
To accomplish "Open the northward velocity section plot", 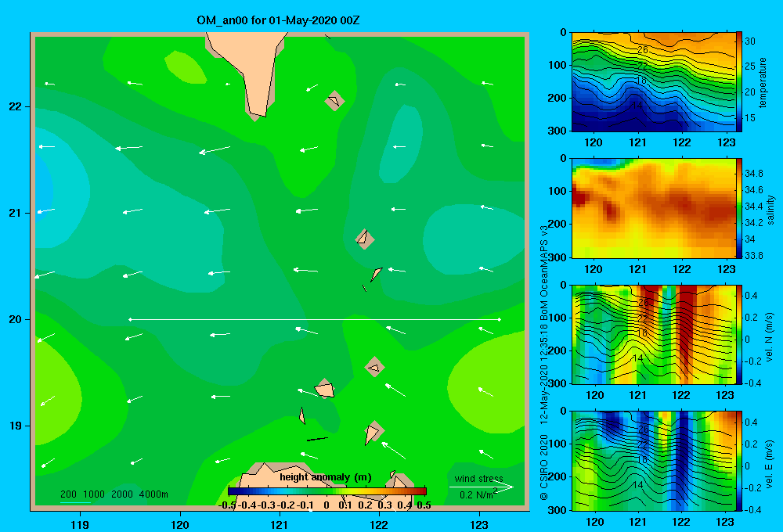I will click(x=653, y=334).
